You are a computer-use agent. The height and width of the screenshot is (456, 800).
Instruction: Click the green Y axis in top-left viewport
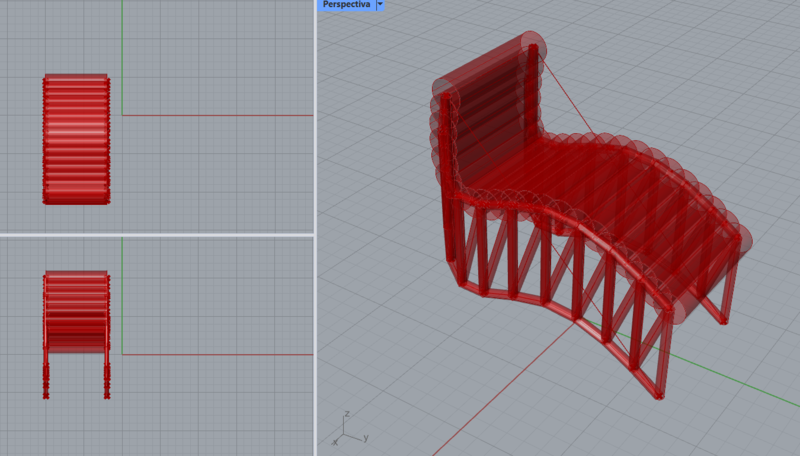click(x=122, y=50)
